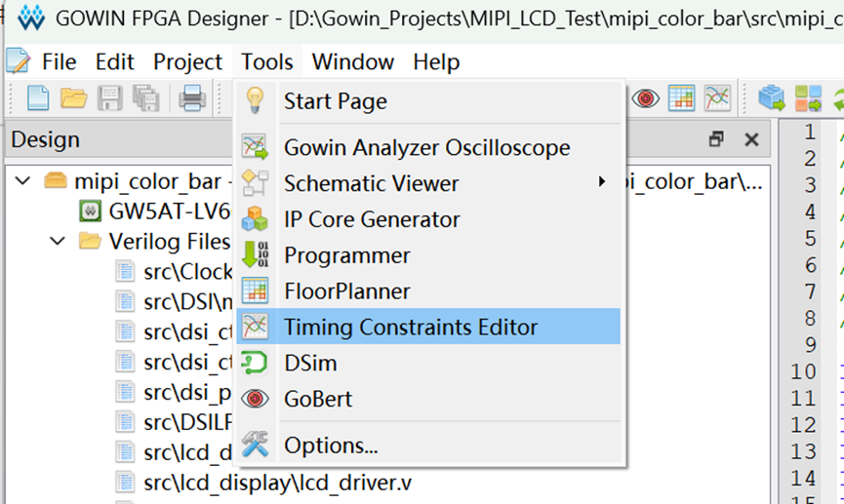Click line number 14 in editor gutter
844x504 pixels.
click(x=803, y=478)
